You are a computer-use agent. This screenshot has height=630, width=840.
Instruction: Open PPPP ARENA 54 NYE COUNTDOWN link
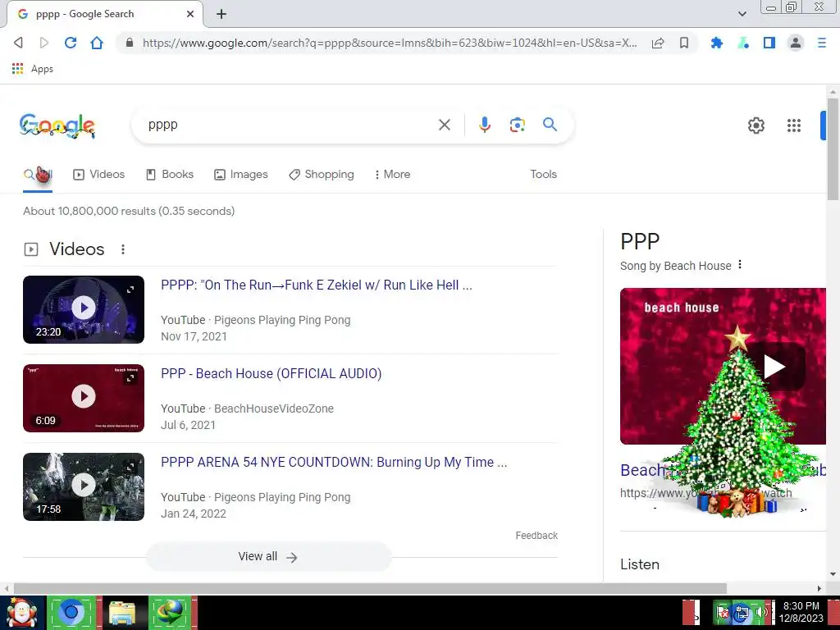(x=334, y=462)
